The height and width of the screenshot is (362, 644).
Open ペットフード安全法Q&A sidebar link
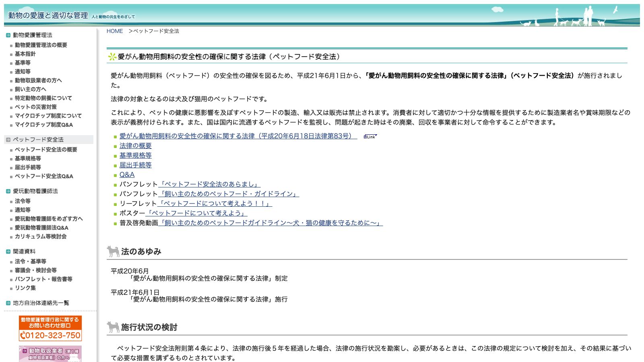pos(44,176)
